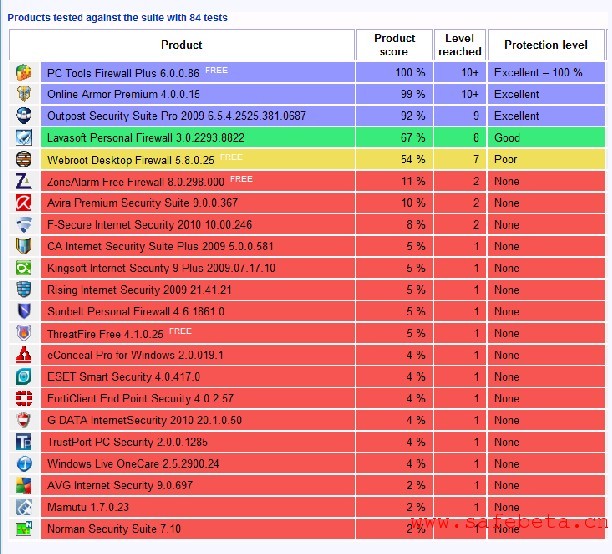Click the Product column header
The image size is (612, 554).
tap(182, 45)
